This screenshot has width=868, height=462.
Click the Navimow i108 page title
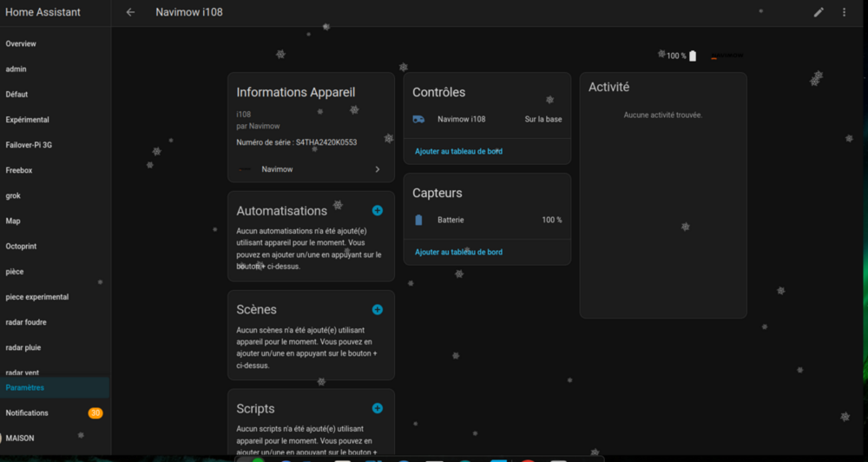pos(189,12)
